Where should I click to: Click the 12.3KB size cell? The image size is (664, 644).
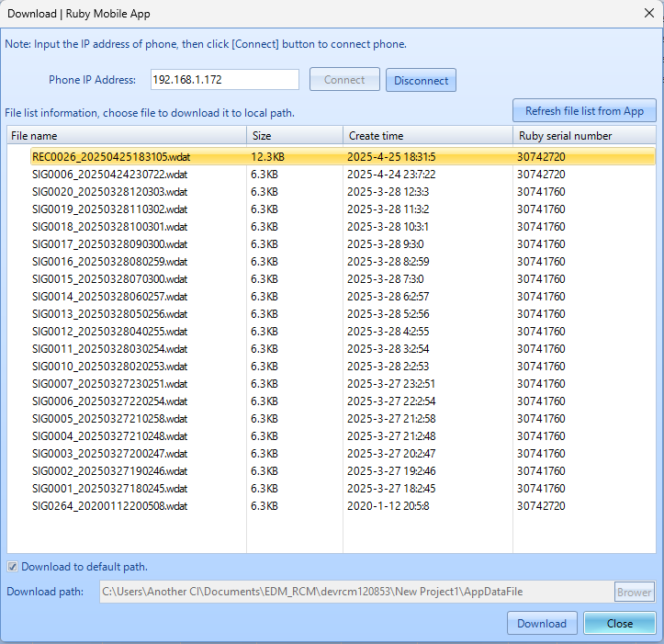[267, 157]
